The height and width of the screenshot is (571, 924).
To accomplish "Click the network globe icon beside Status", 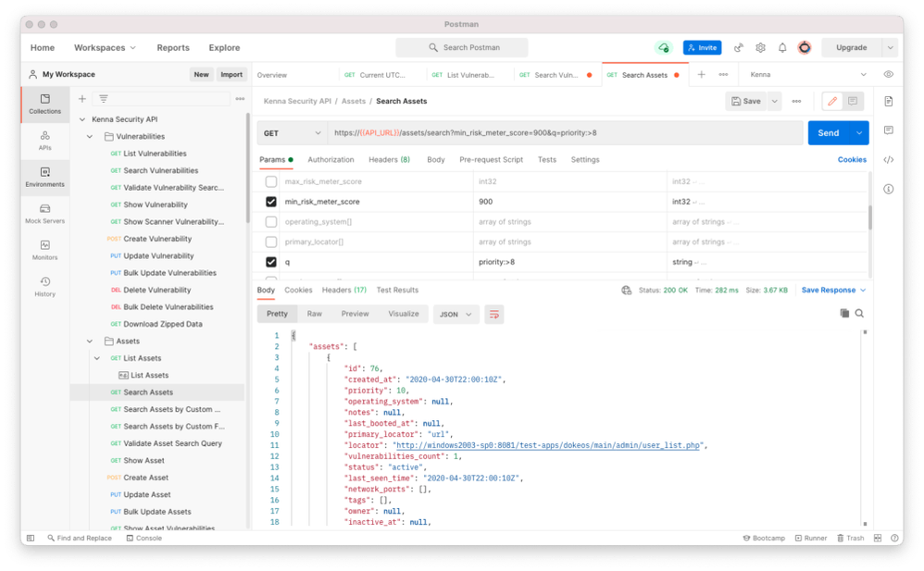I will [627, 291].
